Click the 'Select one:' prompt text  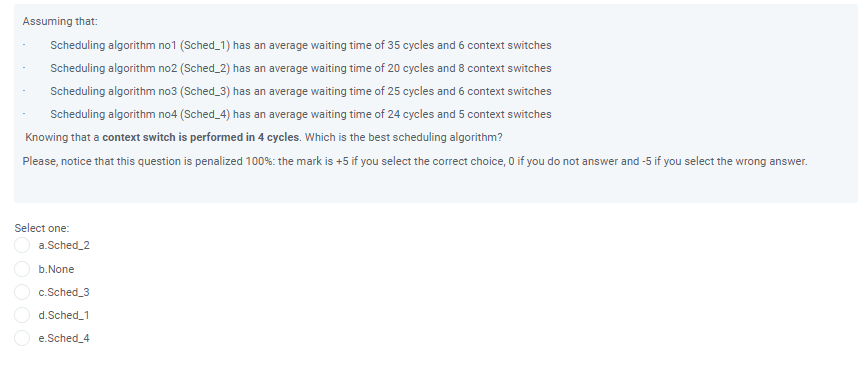point(42,228)
